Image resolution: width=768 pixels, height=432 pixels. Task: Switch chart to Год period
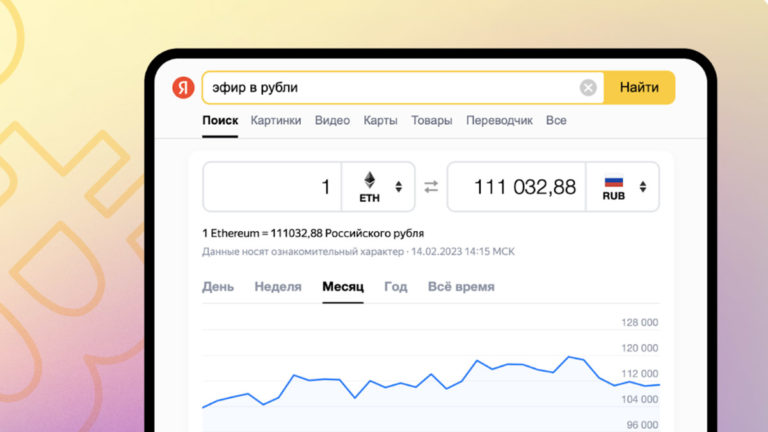(x=396, y=287)
